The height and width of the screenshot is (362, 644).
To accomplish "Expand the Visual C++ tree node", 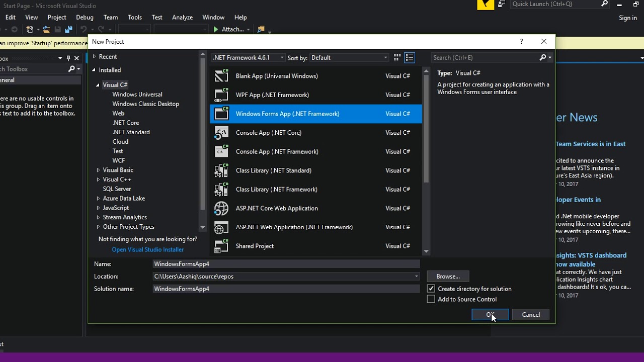I will point(98,179).
